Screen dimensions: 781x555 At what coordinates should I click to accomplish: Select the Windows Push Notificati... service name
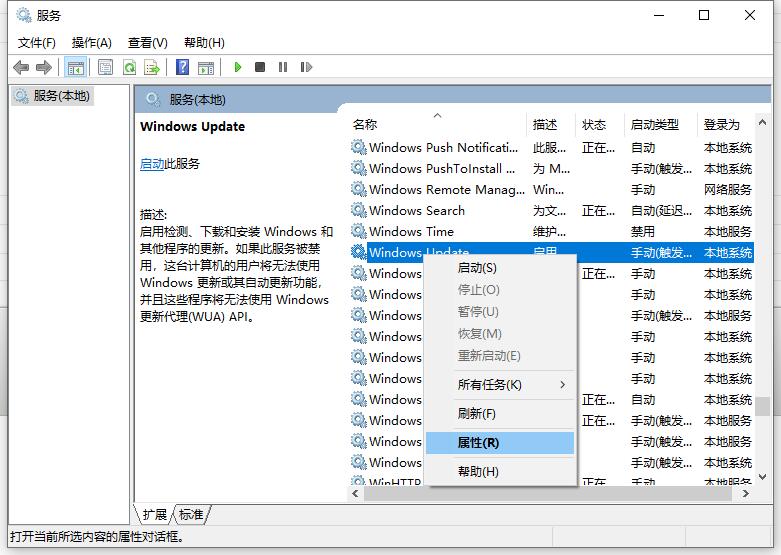pyautogui.click(x=443, y=147)
